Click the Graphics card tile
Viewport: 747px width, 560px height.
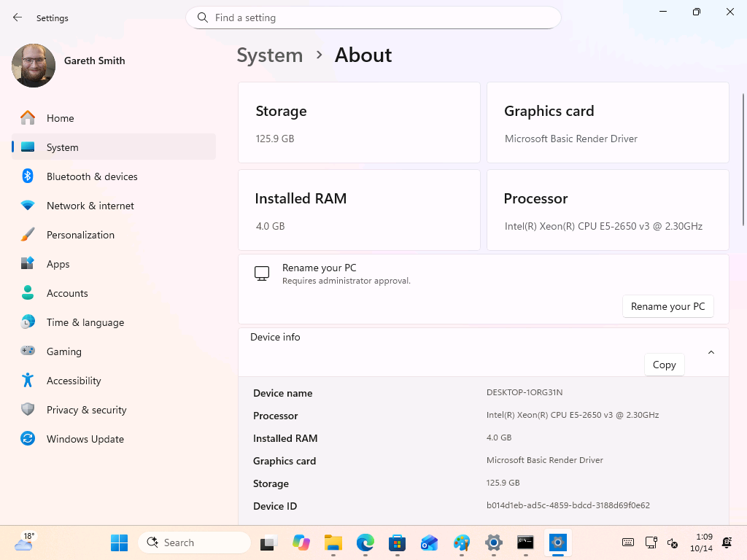(x=608, y=122)
